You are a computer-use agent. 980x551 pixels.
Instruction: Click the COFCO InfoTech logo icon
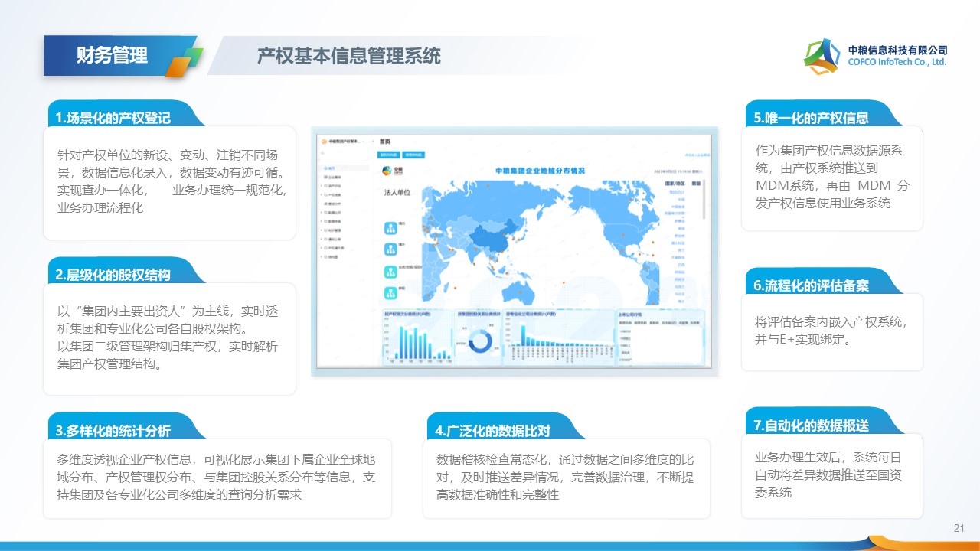pos(822,56)
